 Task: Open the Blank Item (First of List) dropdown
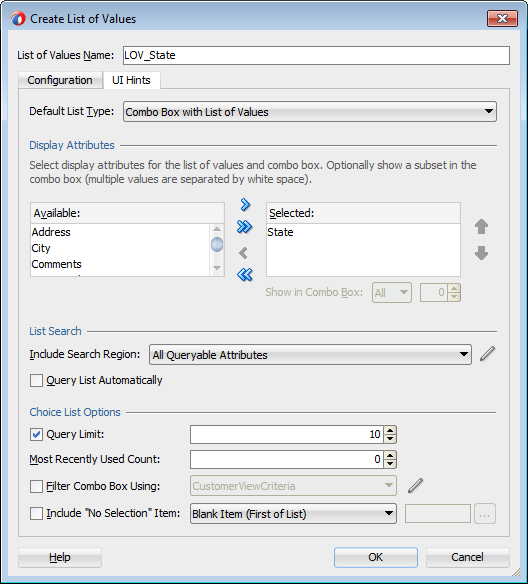[293, 514]
